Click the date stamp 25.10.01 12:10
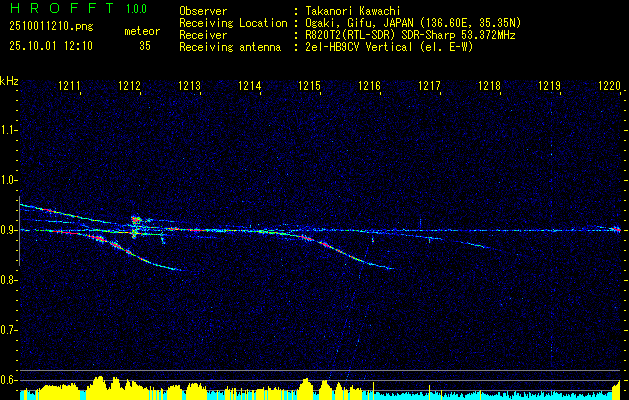This screenshot has height=400, width=629. coord(51,46)
